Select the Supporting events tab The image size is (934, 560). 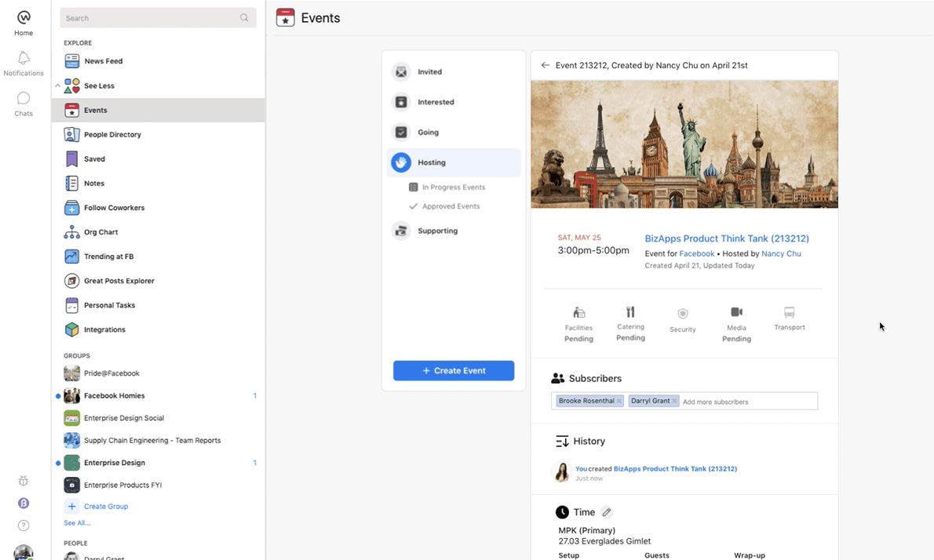pyautogui.click(x=454, y=231)
